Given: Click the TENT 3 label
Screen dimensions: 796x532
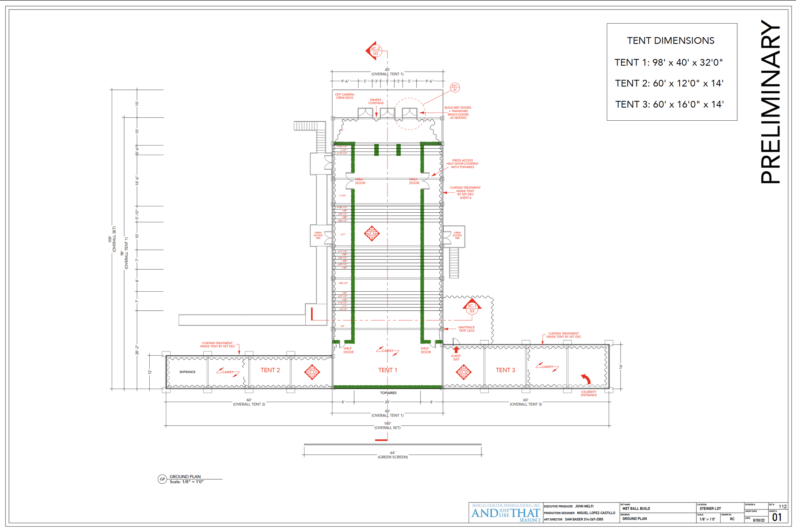Looking at the screenshot, I should point(505,370).
